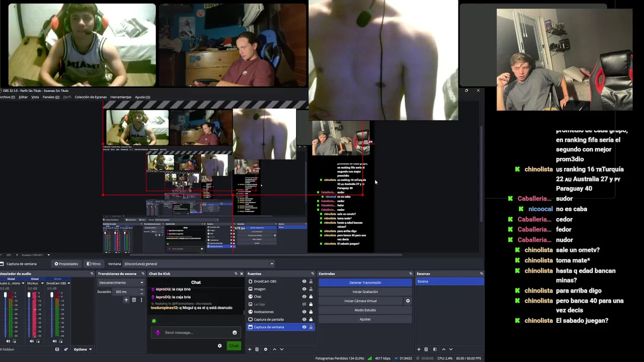Open emoji picker in Kick chat box
This screenshot has width=644, height=362.
(234, 332)
